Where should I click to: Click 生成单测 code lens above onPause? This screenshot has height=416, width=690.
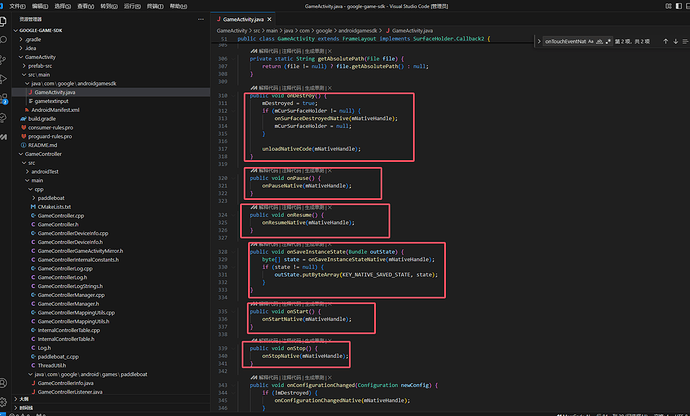[x=315, y=171]
